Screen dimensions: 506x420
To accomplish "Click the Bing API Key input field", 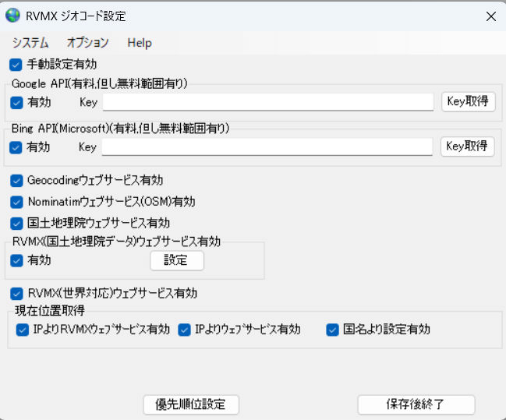I will click(x=267, y=146).
